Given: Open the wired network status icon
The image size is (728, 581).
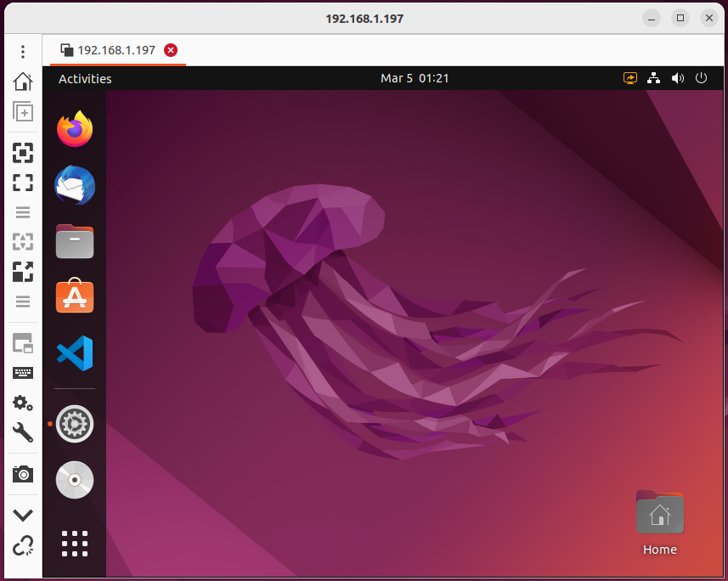Looking at the screenshot, I should point(654,78).
